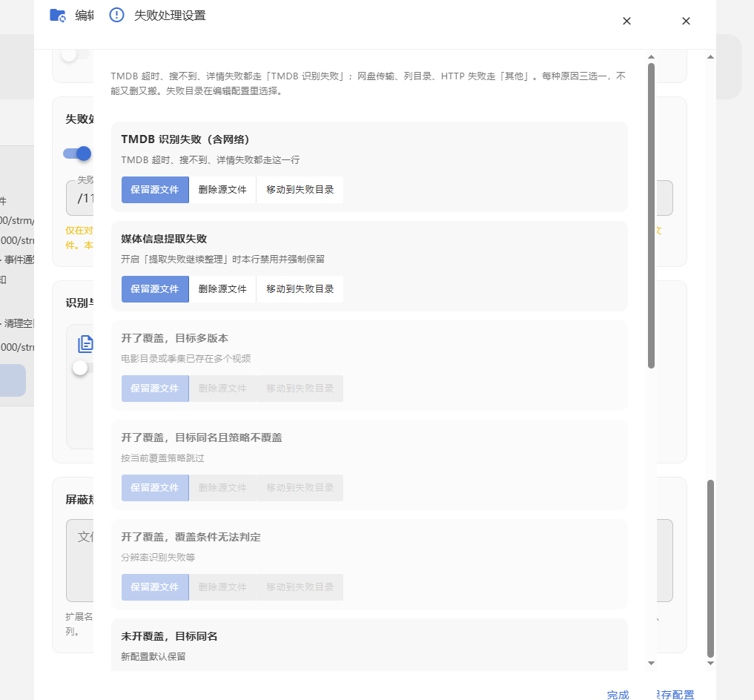Click the 完成 button
The image size is (754, 700).
618,695
